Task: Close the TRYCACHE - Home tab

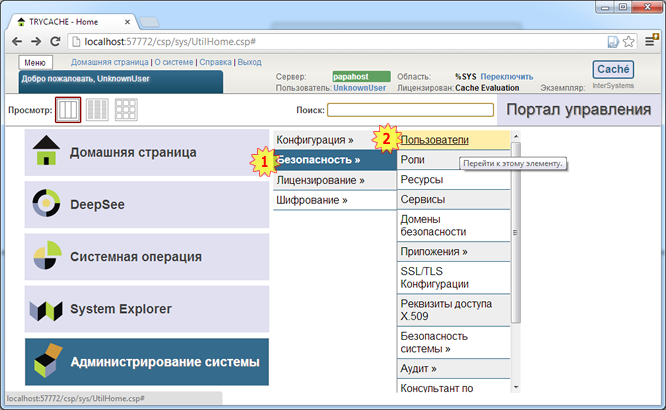Action: 127,22
